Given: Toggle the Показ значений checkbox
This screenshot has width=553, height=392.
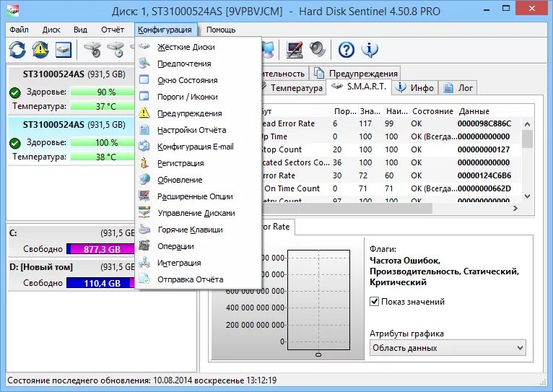Looking at the screenshot, I should pyautogui.click(x=374, y=302).
